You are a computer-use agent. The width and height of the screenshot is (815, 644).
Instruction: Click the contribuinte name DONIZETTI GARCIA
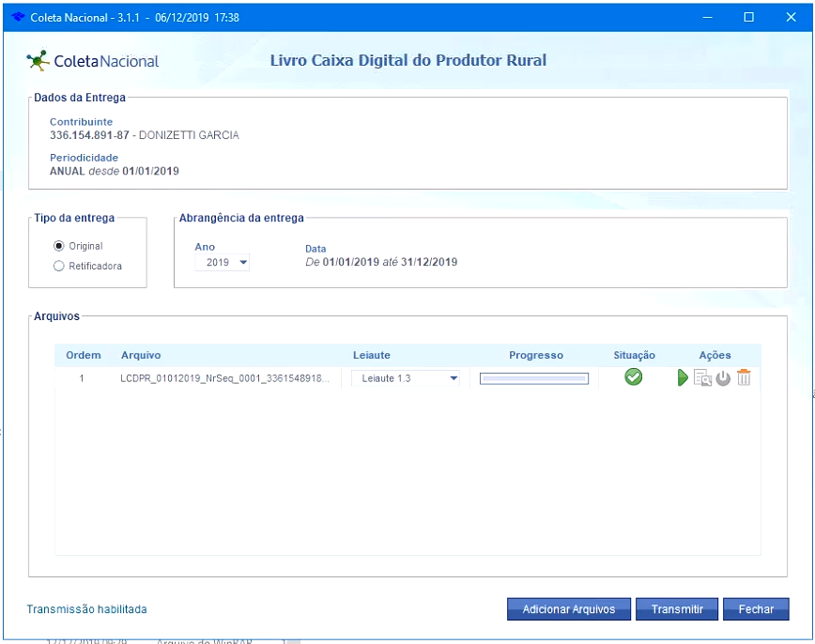tap(189, 135)
